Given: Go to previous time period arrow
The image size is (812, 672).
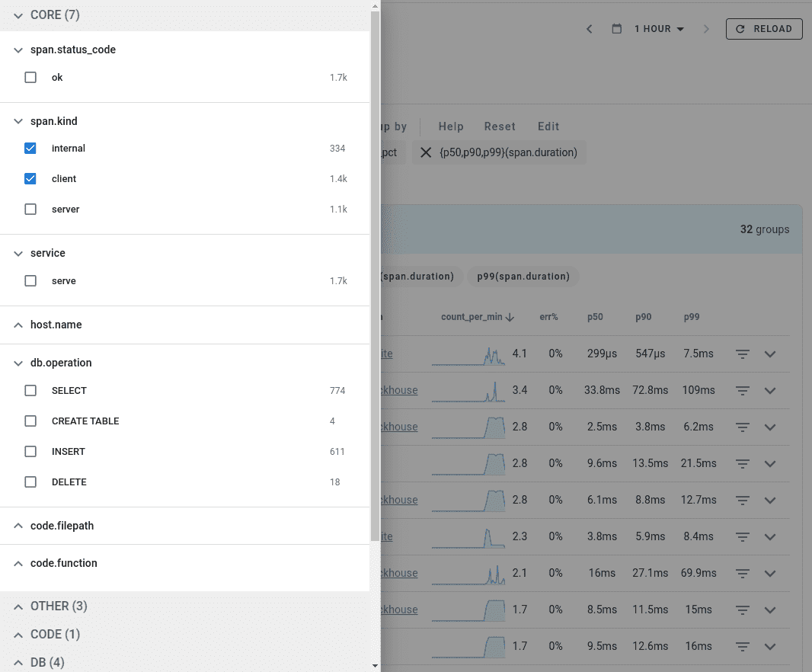Looking at the screenshot, I should (590, 29).
